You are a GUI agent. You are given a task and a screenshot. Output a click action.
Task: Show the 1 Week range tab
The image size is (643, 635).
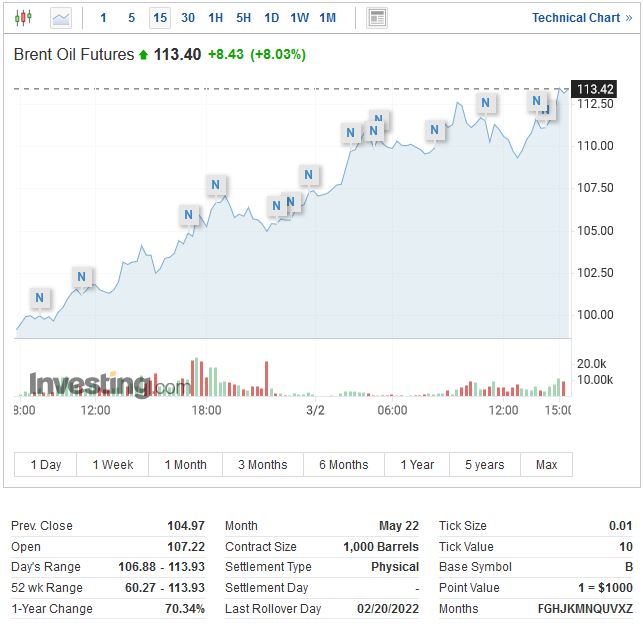pyautogui.click(x=113, y=465)
